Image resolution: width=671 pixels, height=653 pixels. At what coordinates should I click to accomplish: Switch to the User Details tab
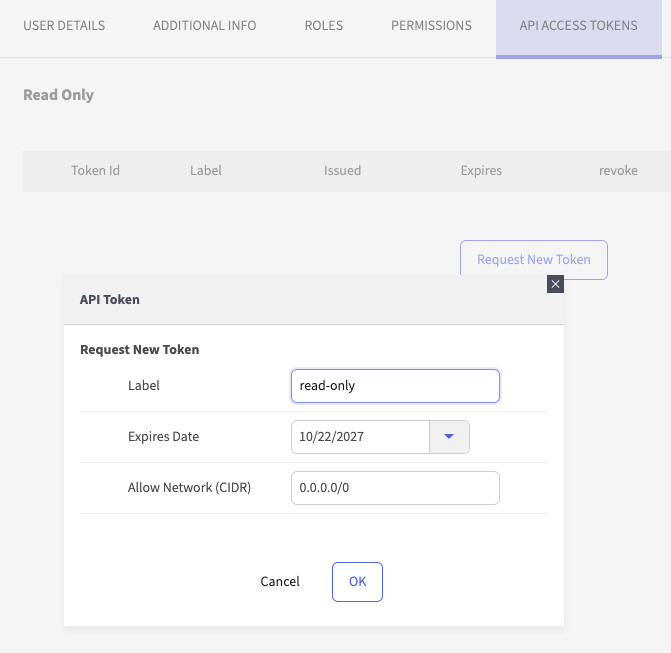[x=64, y=26]
